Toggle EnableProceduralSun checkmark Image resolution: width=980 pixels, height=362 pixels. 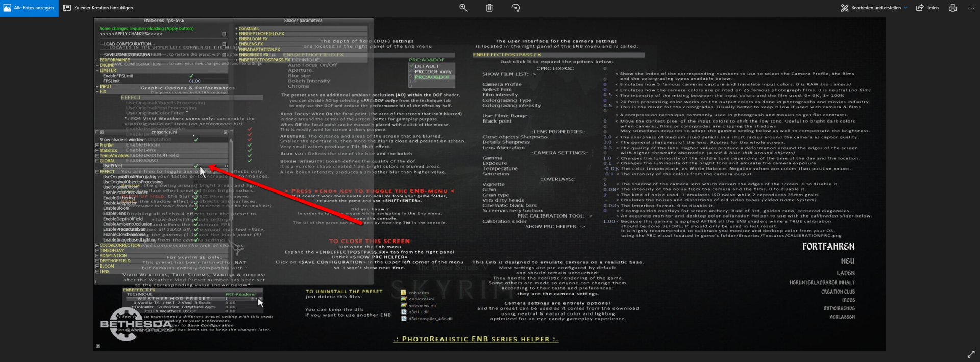click(x=196, y=229)
